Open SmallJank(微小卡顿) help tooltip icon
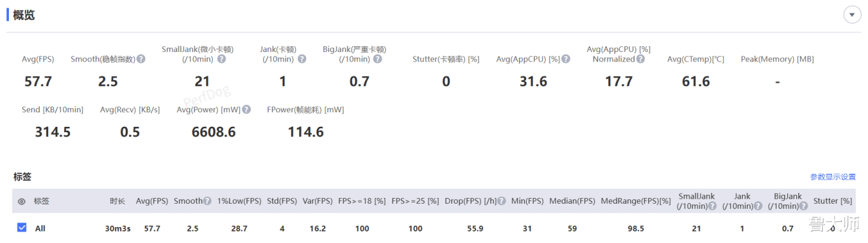The width and height of the screenshot is (868, 243). 221,59
